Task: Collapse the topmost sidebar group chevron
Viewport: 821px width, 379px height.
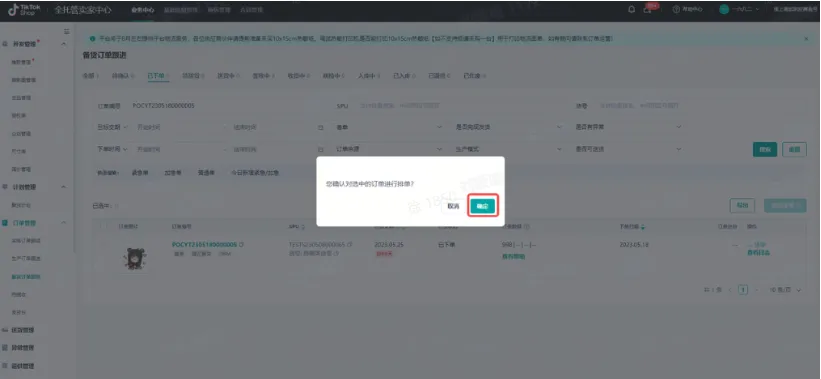Action: pyautogui.click(x=64, y=44)
